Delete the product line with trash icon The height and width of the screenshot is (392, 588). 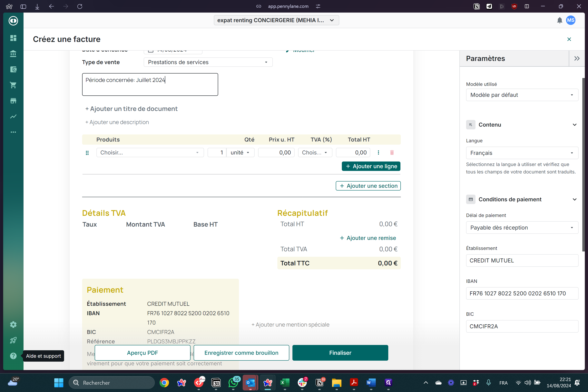coord(392,152)
